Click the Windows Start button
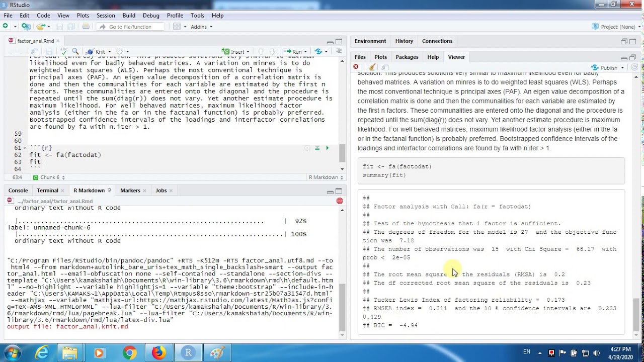 point(12,353)
